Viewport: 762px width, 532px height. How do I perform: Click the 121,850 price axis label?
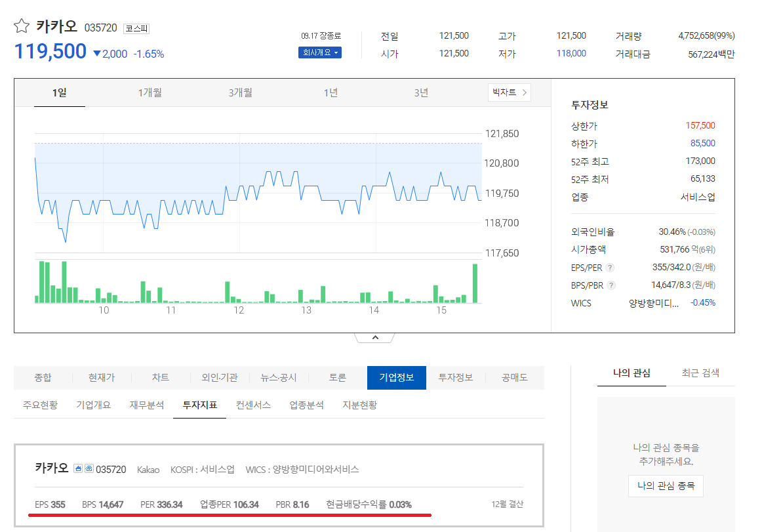pos(502,134)
